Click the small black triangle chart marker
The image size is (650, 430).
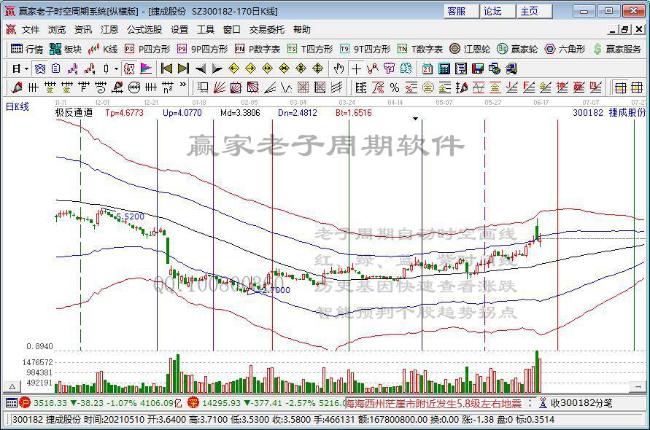click(x=415, y=119)
